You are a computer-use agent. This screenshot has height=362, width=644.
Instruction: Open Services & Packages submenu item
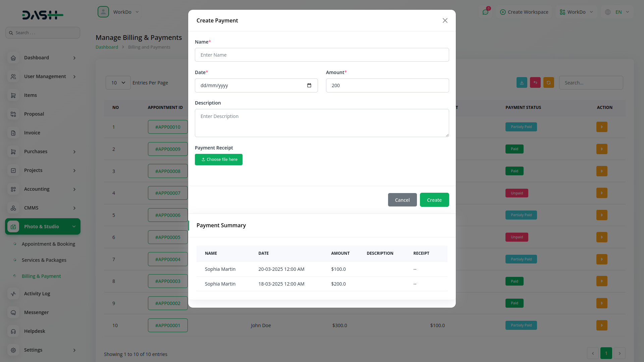pos(44,260)
